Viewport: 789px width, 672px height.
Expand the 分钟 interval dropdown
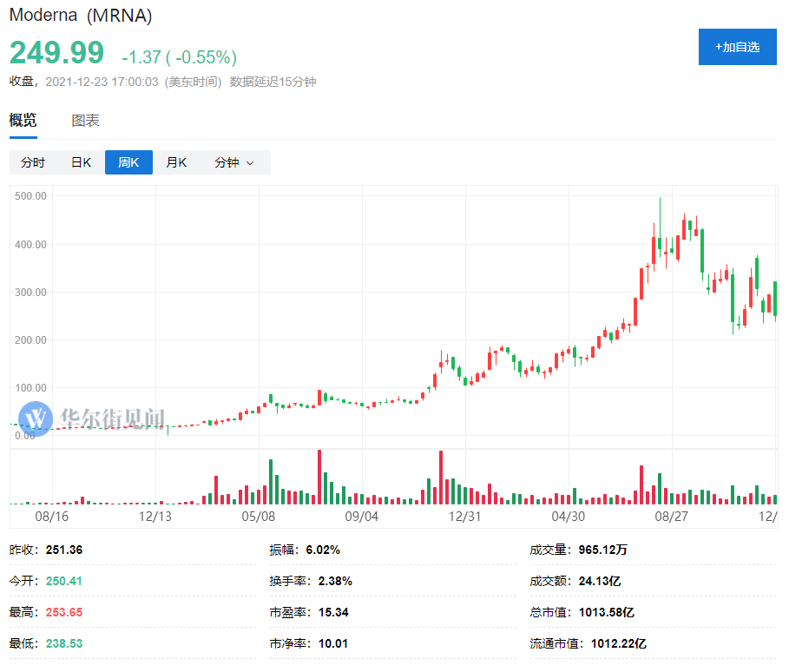coord(234,162)
